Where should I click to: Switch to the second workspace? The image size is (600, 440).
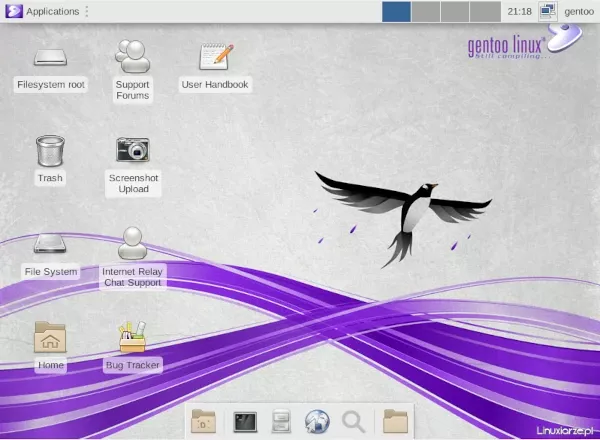pyautogui.click(x=425, y=11)
